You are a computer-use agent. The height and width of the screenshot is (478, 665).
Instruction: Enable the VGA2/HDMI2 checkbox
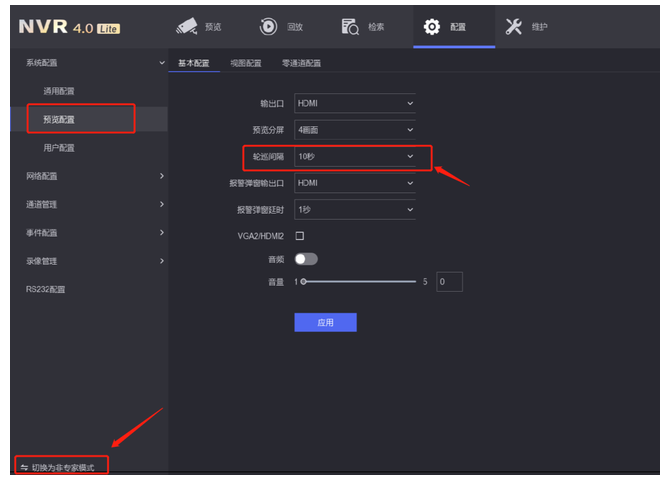299,236
